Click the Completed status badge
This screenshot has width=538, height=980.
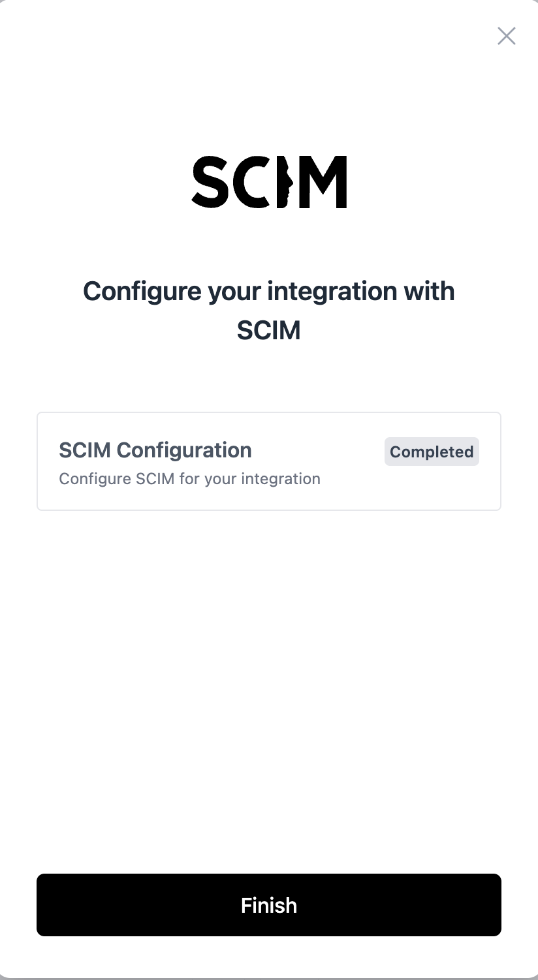pos(432,452)
